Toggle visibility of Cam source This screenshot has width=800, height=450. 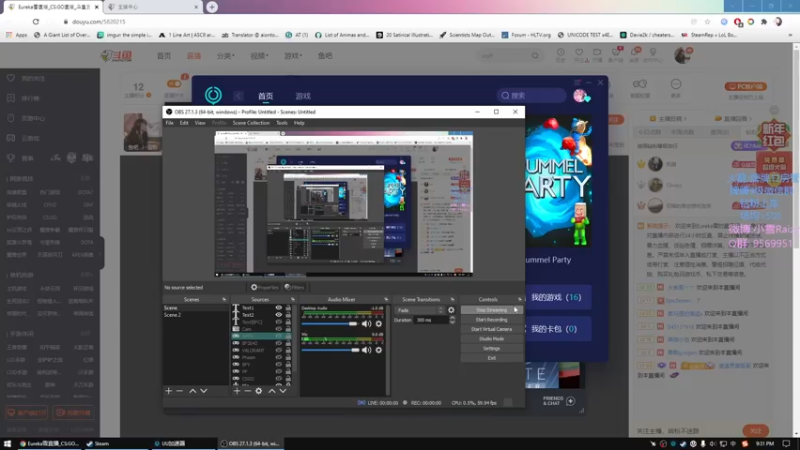[x=279, y=329]
